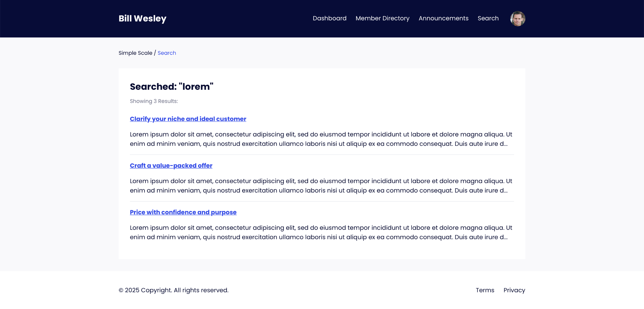The width and height of the screenshot is (644, 309).
Task: Open Announcements in top navigation
Action: tap(443, 18)
